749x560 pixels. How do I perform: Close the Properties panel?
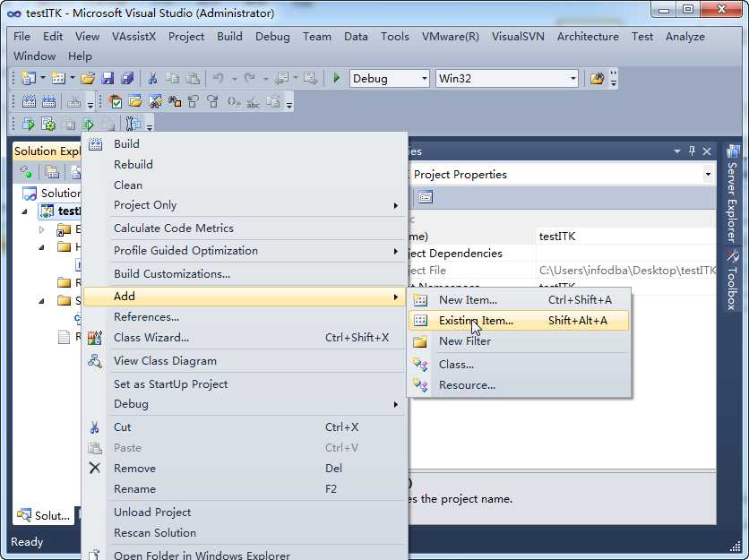click(x=707, y=151)
